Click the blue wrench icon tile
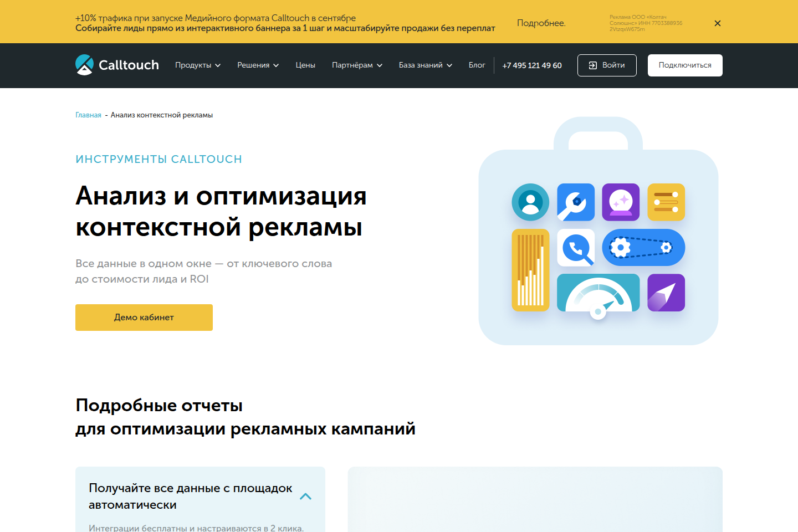This screenshot has width=798, height=532. 576,202
